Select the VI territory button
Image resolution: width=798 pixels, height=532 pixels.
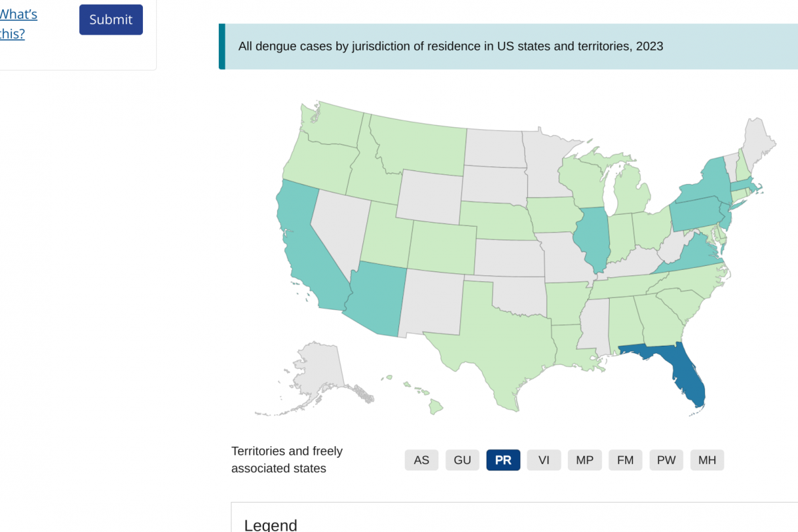[x=544, y=460]
